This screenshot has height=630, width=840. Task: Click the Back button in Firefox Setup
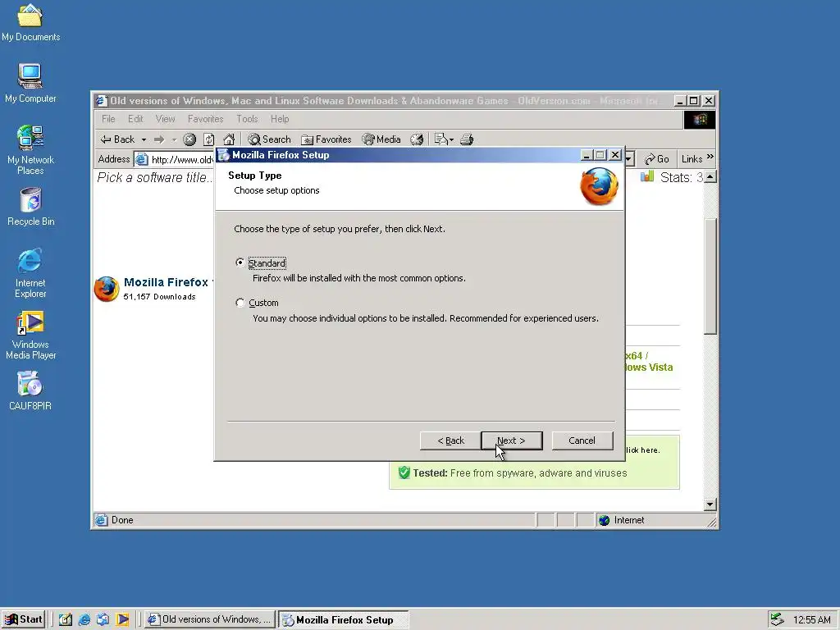point(450,441)
